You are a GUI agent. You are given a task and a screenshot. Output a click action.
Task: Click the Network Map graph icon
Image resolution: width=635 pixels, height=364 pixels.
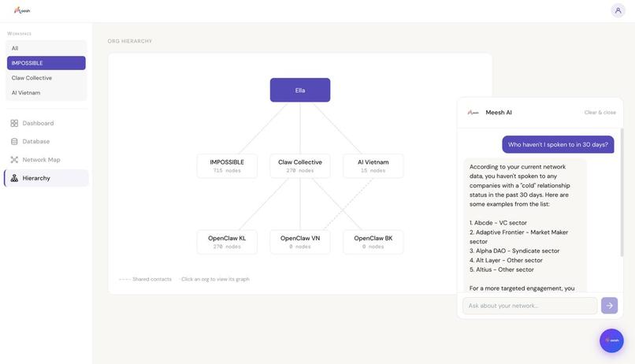[x=14, y=159]
